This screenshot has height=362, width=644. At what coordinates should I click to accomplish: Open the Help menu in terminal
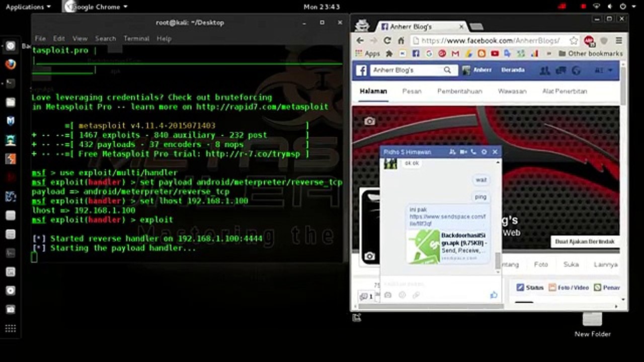pyautogui.click(x=164, y=38)
